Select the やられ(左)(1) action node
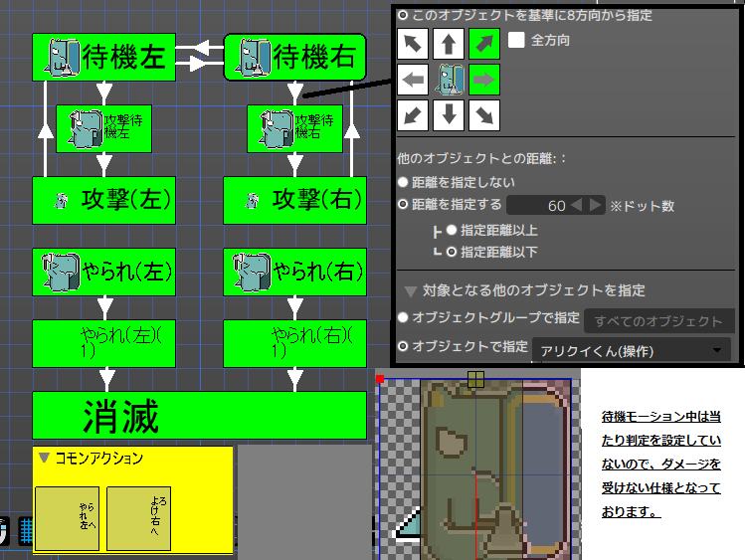This screenshot has height=560, width=745. coord(104,343)
